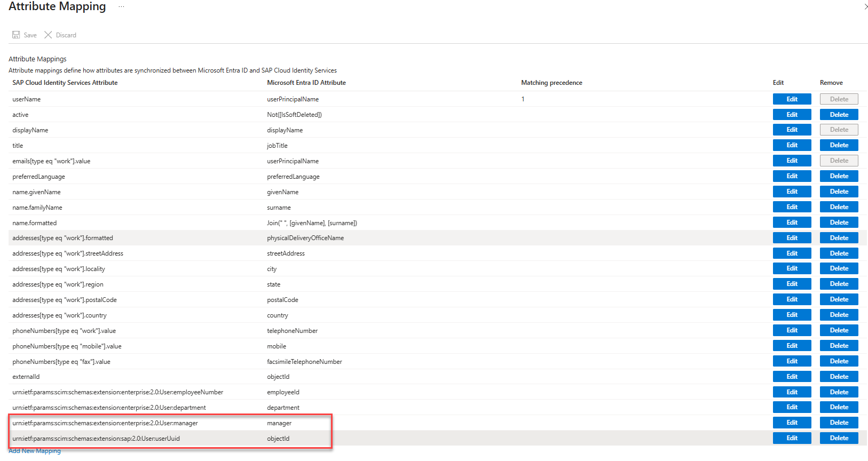Edit the displayName mapping
Viewport: 868px width, 461px height.
point(792,130)
